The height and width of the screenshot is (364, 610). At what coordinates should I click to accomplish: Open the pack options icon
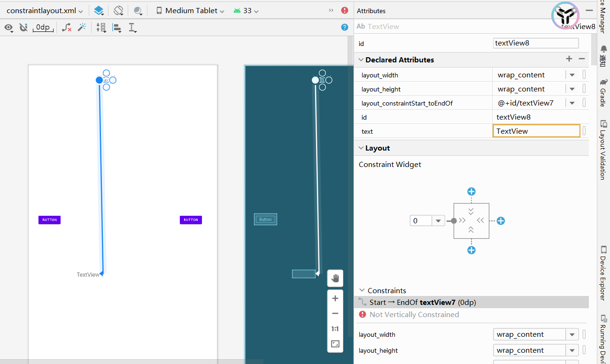pyautogui.click(x=101, y=28)
